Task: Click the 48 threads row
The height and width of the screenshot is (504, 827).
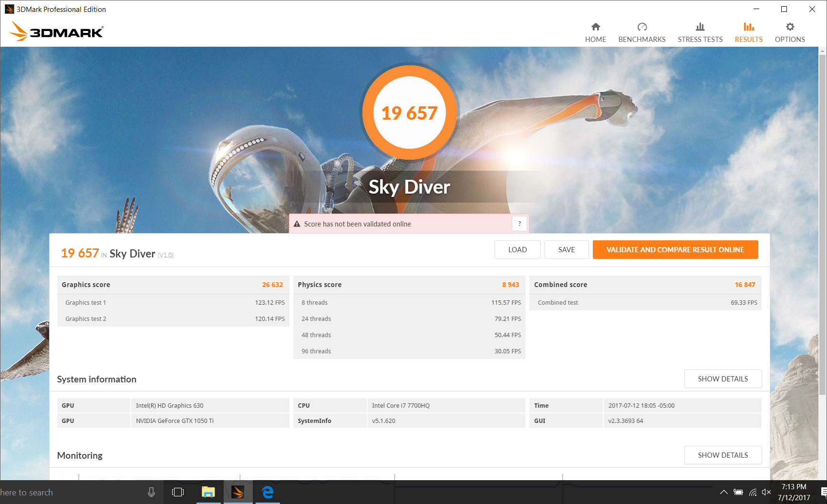Action: click(409, 335)
